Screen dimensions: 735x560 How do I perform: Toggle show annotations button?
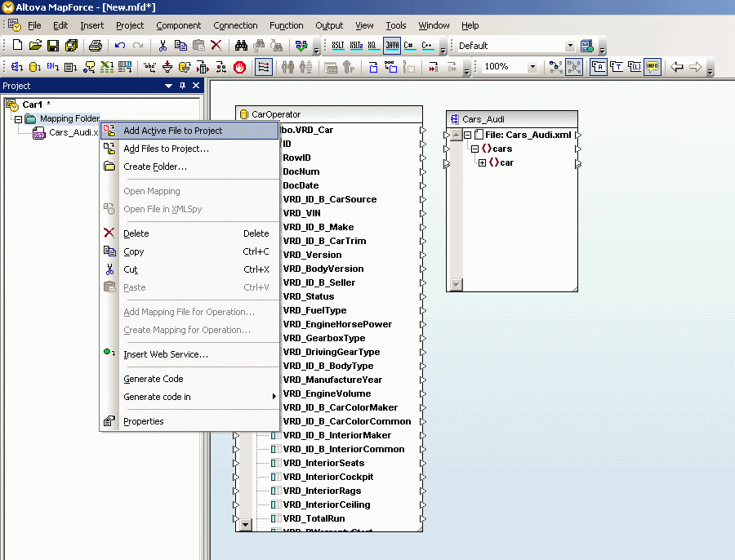(599, 67)
